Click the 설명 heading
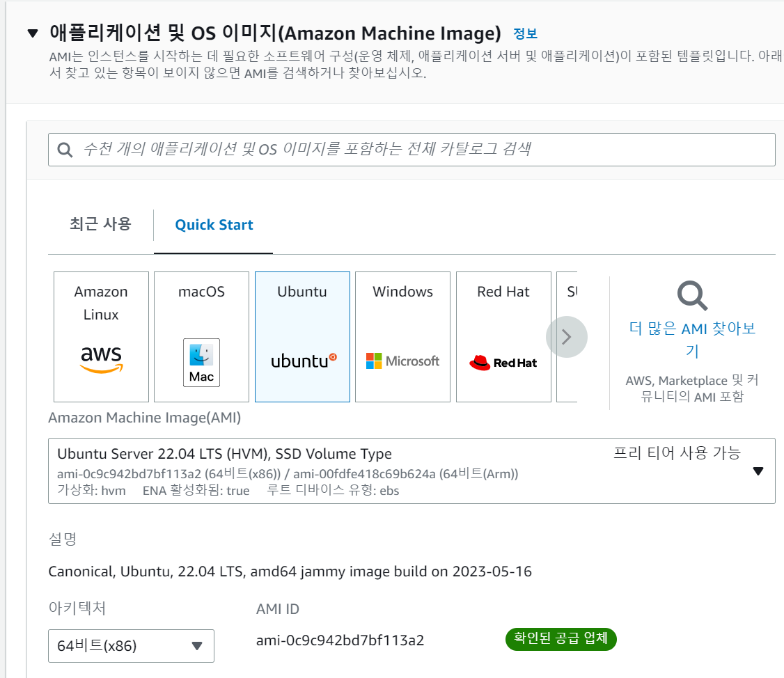784x678 pixels. pyautogui.click(x=63, y=539)
